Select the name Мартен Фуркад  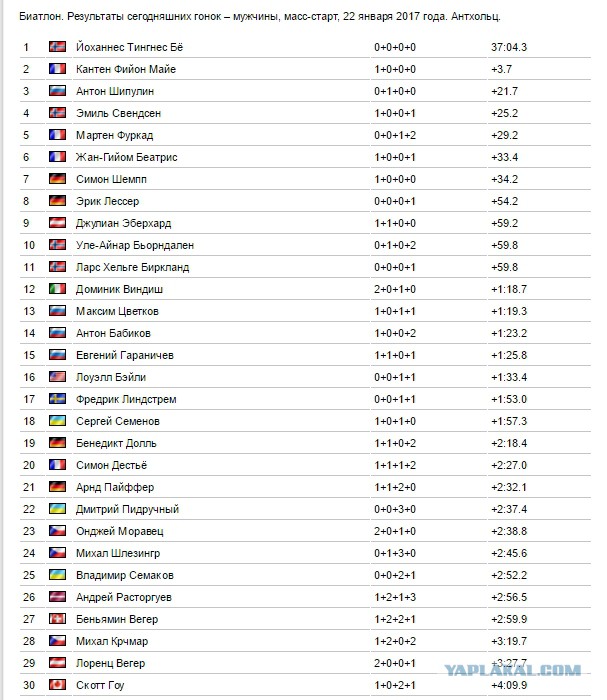pyautogui.click(x=114, y=135)
